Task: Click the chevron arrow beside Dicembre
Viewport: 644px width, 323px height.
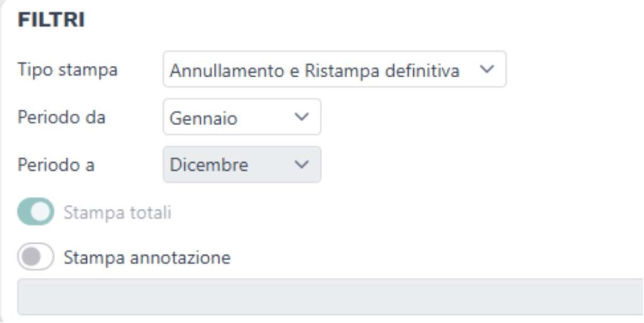Action: point(302,165)
